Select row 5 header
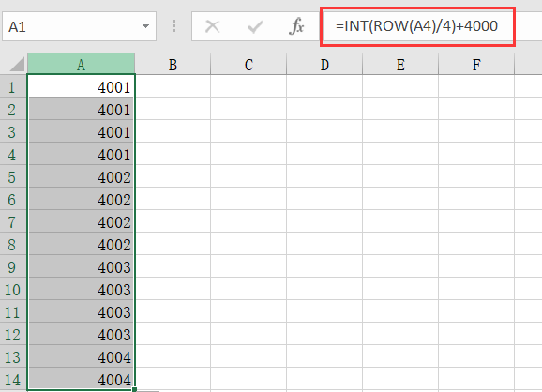Image resolution: width=542 pixels, height=392 pixels. (x=13, y=176)
